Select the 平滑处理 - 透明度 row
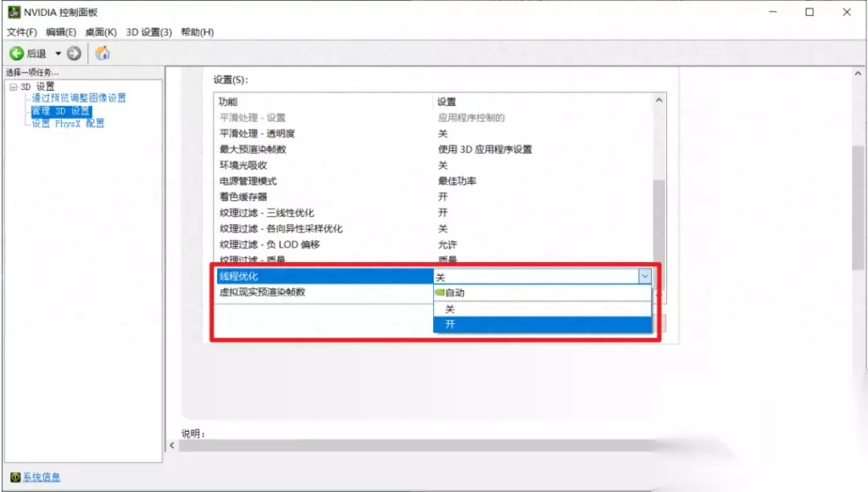Viewport: 868px width, 492px height. tap(435, 133)
